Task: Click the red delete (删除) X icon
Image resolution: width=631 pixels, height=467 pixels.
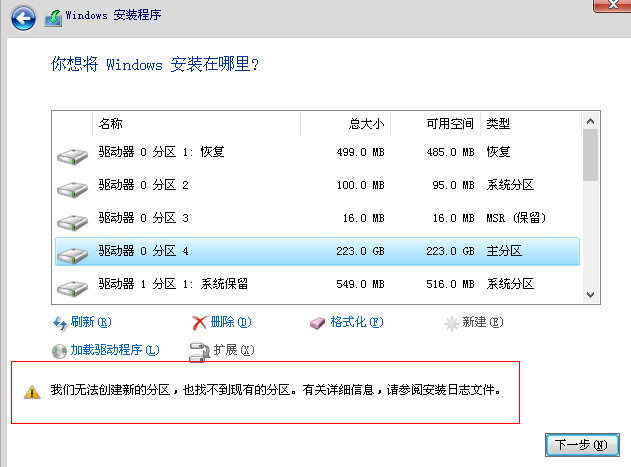Action: coord(199,323)
